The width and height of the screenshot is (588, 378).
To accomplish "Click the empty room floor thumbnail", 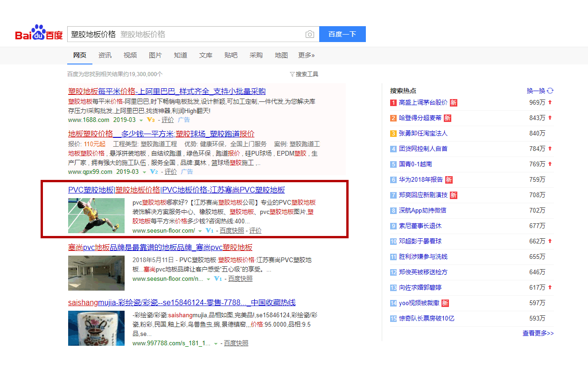I will pyautogui.click(x=97, y=273).
